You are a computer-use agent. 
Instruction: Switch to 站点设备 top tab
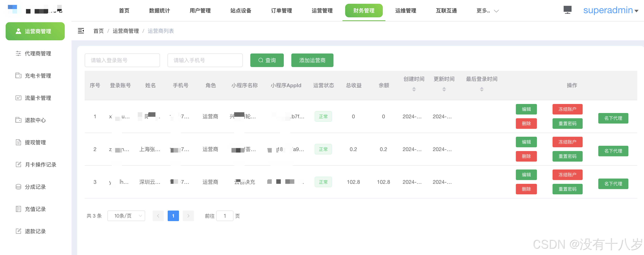point(241,11)
